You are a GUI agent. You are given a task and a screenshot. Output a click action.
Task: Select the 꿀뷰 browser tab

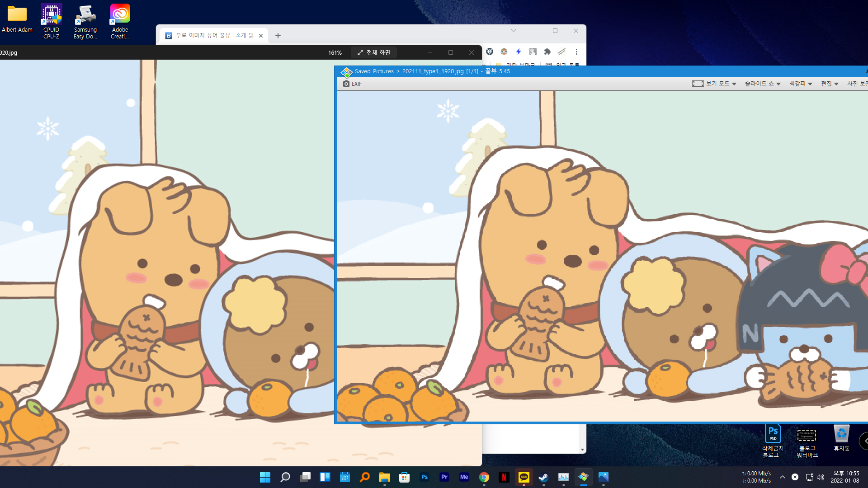click(212, 36)
